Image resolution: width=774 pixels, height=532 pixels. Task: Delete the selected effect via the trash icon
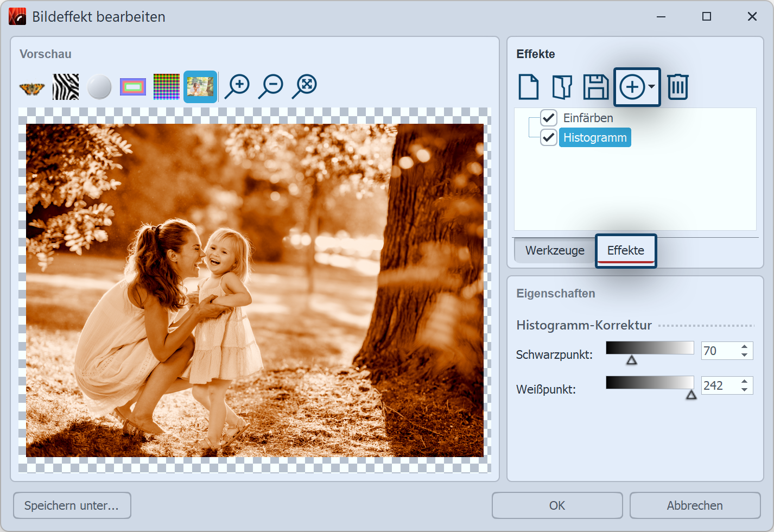point(677,86)
